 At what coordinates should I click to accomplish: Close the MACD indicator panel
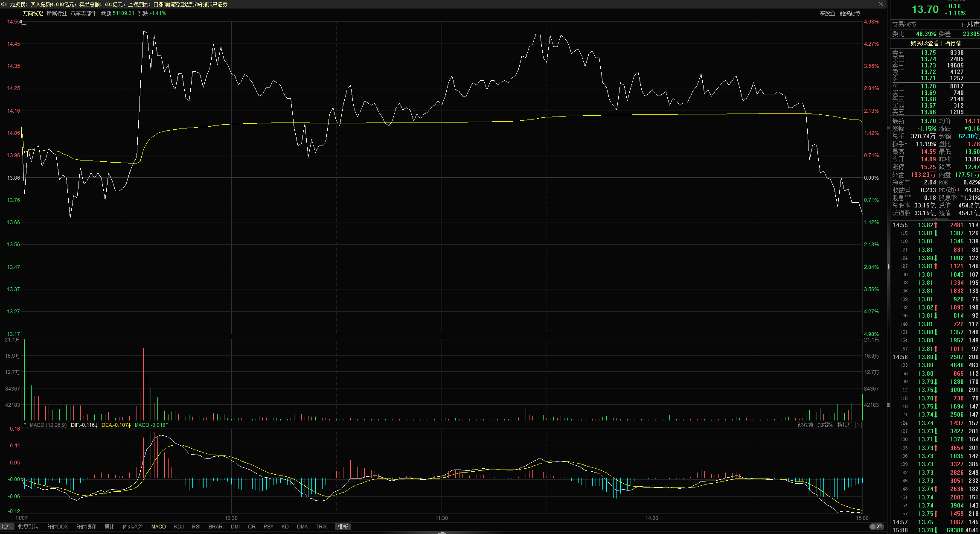[858, 425]
